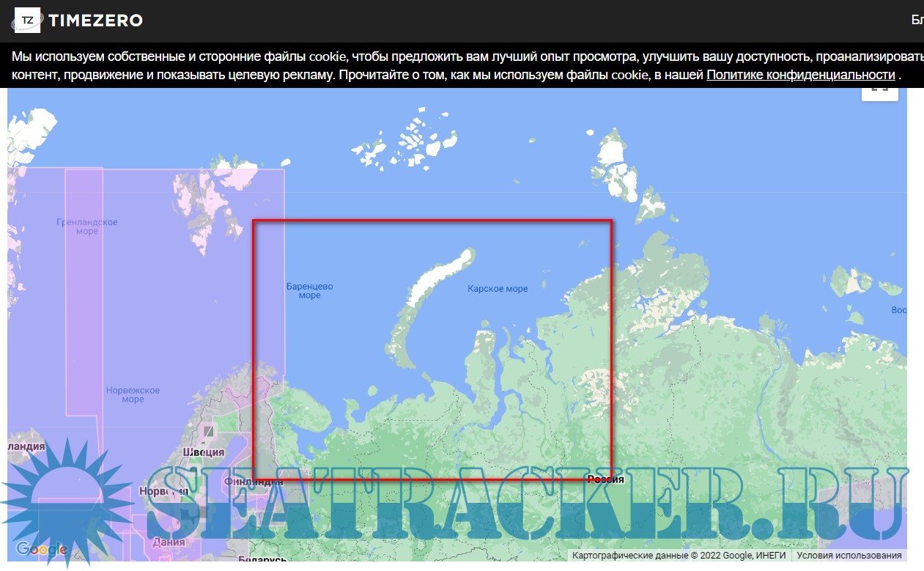Click the Google logo on the map

click(x=41, y=549)
